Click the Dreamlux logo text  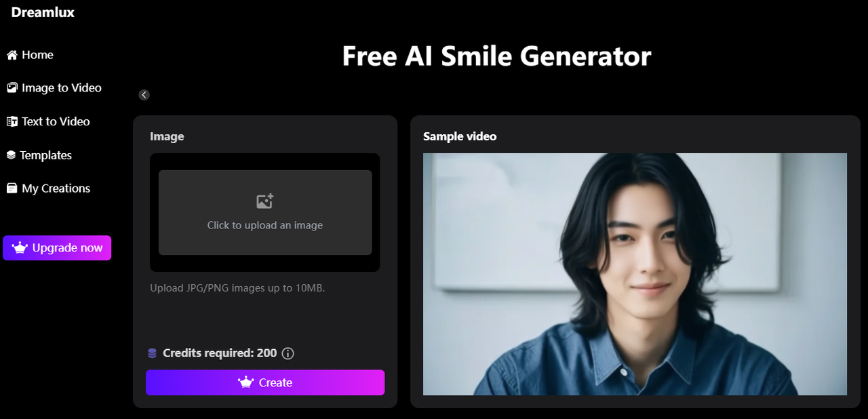tap(43, 12)
